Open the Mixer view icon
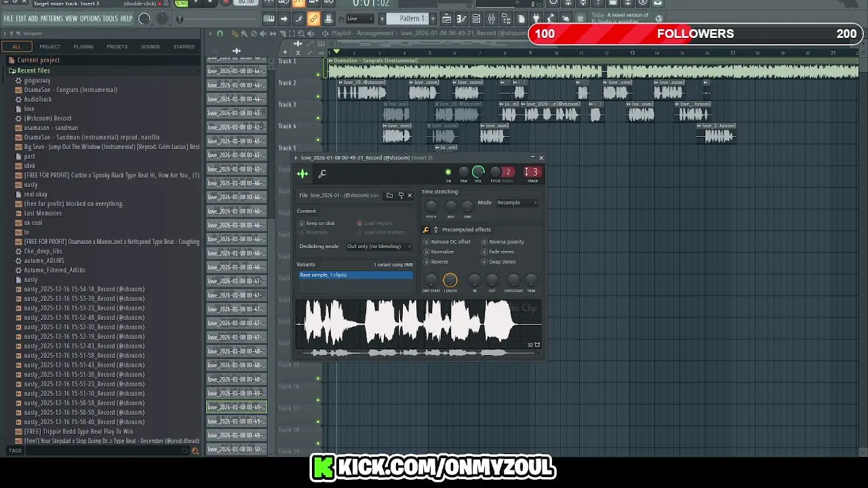This screenshot has width=868, height=488. coord(491,19)
